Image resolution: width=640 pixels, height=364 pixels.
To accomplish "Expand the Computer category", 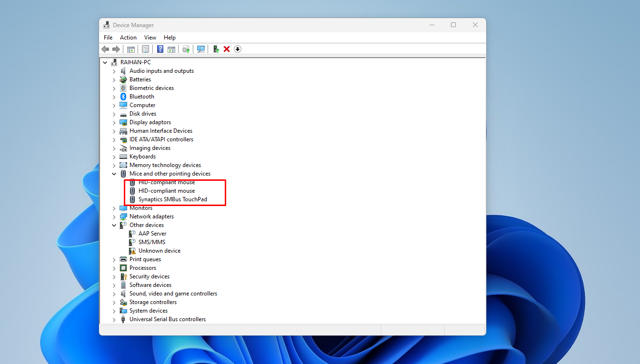I will click(114, 105).
